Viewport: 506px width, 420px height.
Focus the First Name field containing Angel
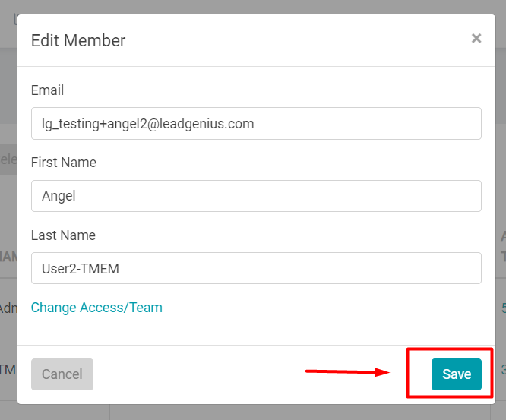point(256,196)
